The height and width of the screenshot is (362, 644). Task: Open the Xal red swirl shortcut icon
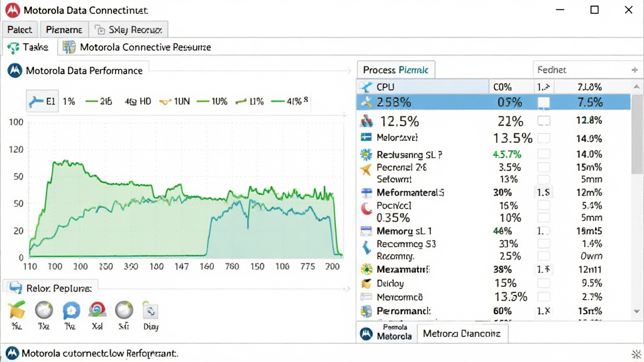pos(97,310)
